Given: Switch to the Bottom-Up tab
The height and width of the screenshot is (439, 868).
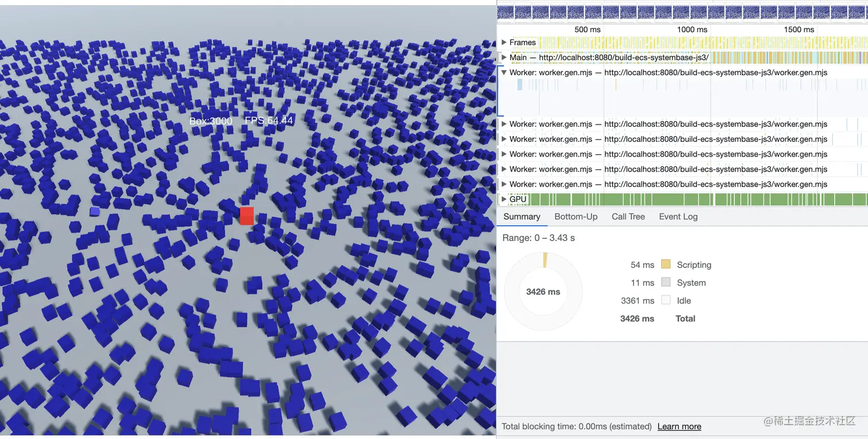Looking at the screenshot, I should pos(576,216).
